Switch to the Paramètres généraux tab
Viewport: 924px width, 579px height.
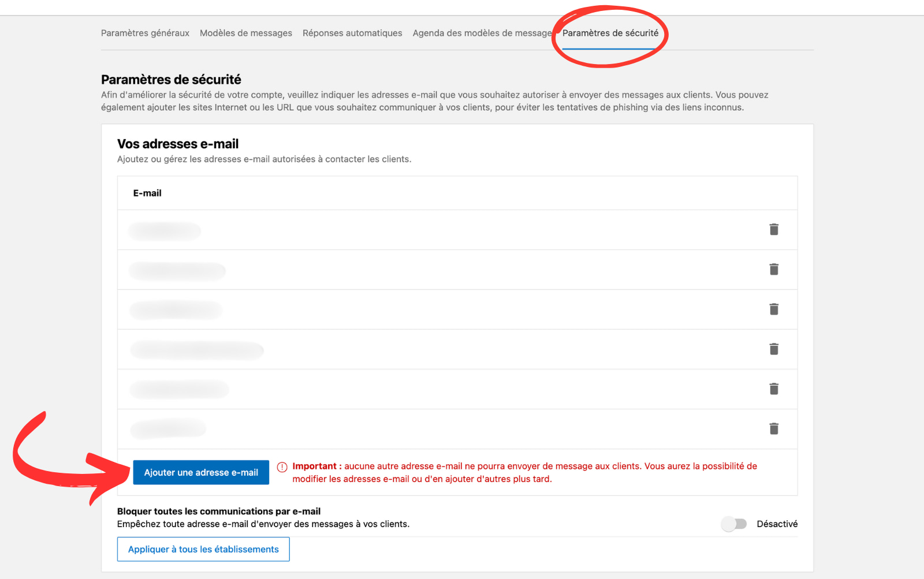tap(145, 33)
